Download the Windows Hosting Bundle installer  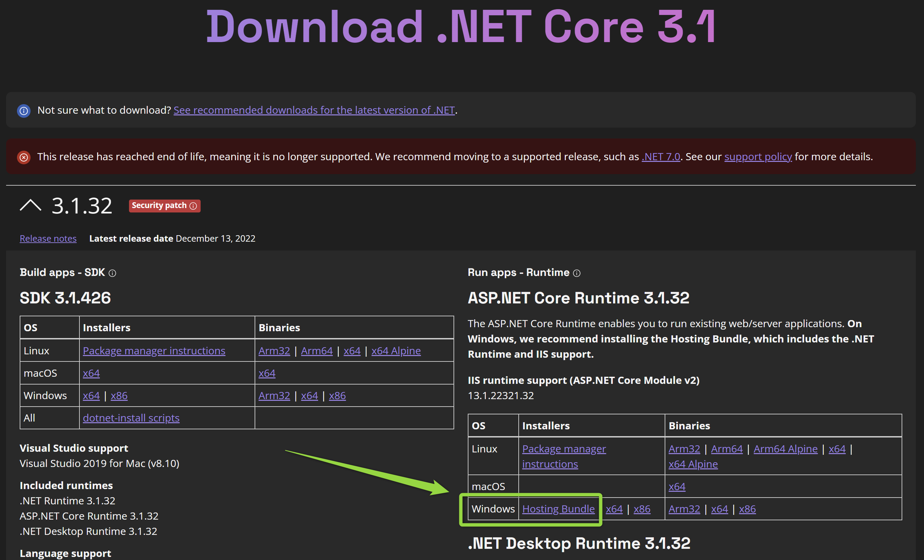point(558,509)
